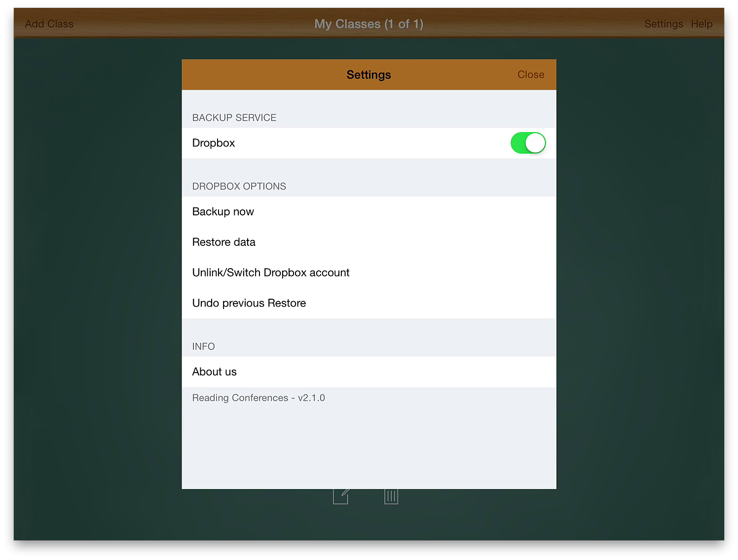The height and width of the screenshot is (560, 738).
Task: Click the BACKUP SERVICE section header
Action: (234, 118)
